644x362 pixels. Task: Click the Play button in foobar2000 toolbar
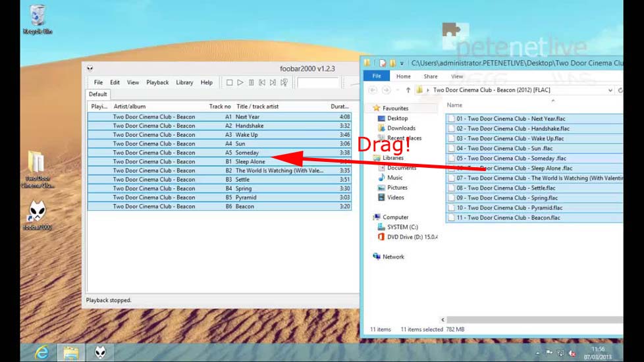(240, 82)
